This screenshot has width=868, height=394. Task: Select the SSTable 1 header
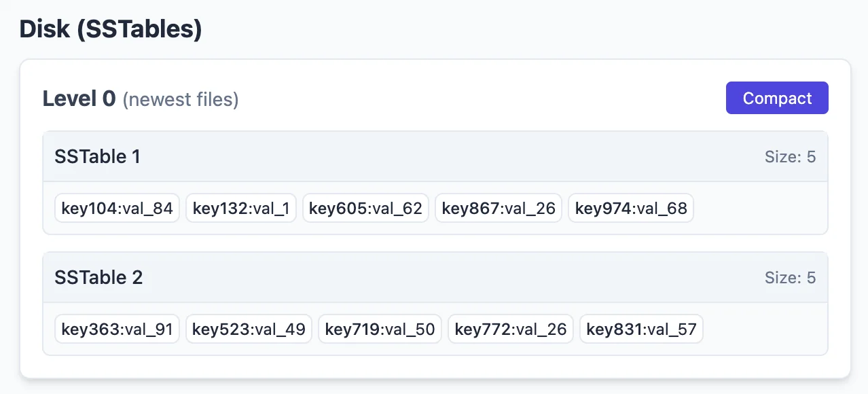(435, 157)
